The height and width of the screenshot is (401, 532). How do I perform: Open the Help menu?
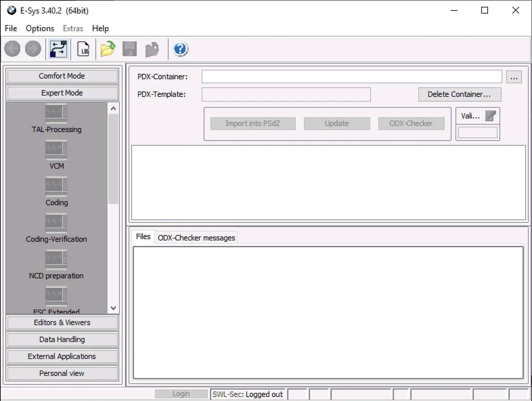pyautogui.click(x=101, y=28)
